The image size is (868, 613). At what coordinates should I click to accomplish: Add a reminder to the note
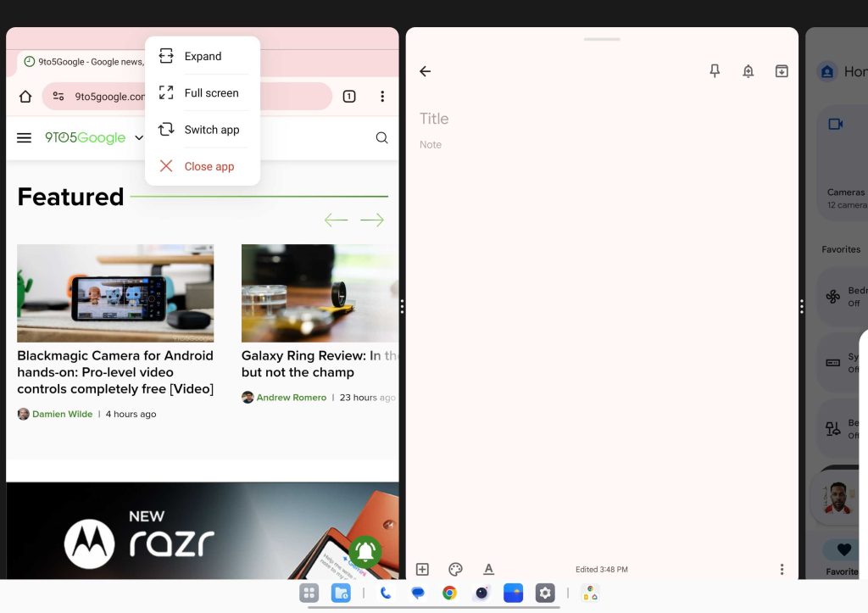[x=748, y=71]
